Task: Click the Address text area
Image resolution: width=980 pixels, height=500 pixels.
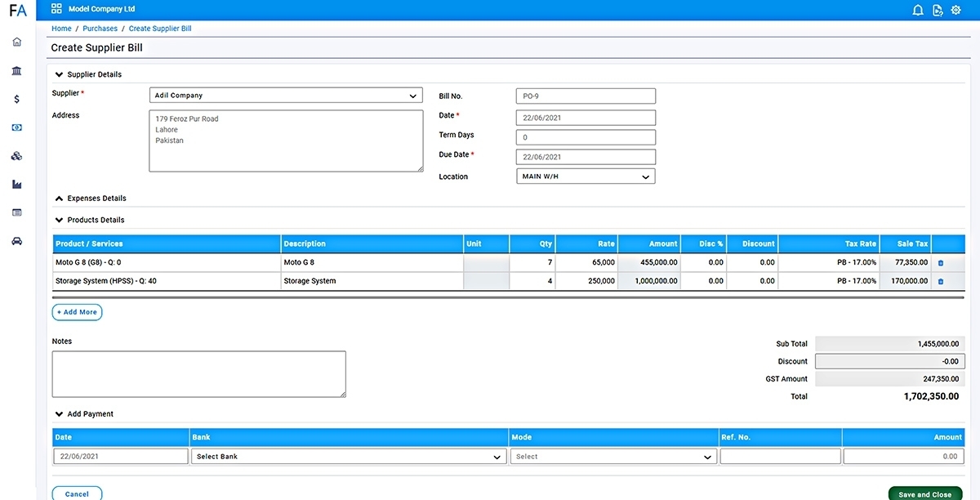Action: [286, 141]
